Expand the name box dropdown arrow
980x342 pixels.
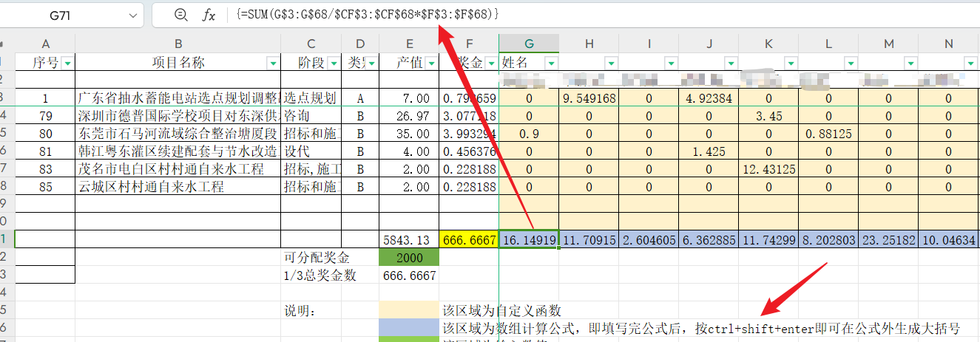[x=132, y=15]
